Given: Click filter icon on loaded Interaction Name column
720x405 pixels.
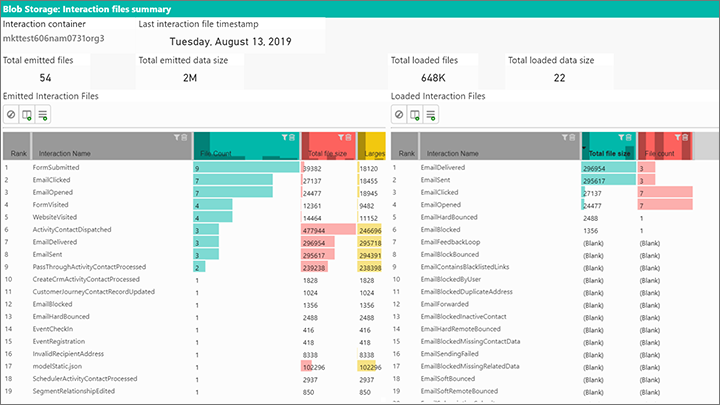Looking at the screenshot, I should pyautogui.click(x=564, y=137).
